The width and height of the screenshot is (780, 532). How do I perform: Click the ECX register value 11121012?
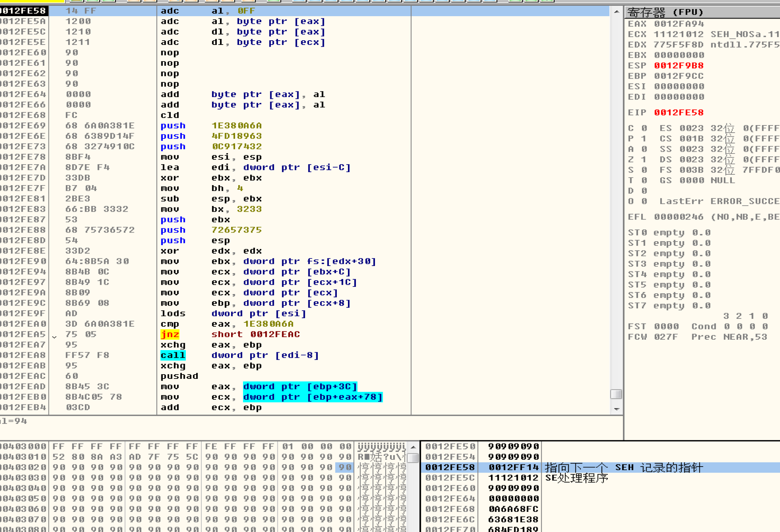pyautogui.click(x=679, y=34)
